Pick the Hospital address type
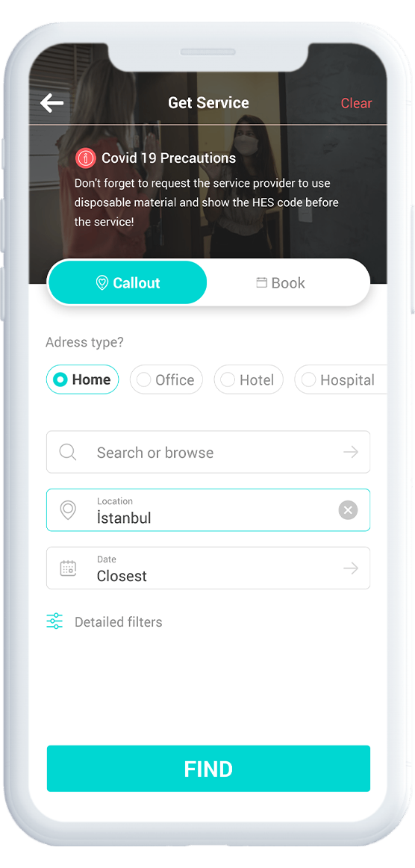This screenshot has width=415, height=868. tap(340, 379)
